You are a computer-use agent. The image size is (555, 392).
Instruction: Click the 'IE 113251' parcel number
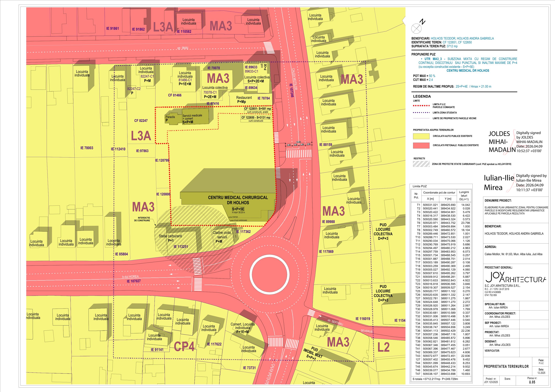point(180,247)
